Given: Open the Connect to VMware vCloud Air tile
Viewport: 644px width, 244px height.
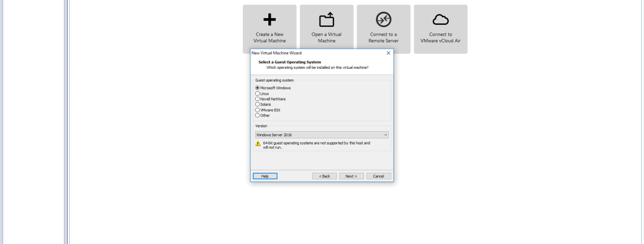Looking at the screenshot, I should pyautogui.click(x=441, y=29).
